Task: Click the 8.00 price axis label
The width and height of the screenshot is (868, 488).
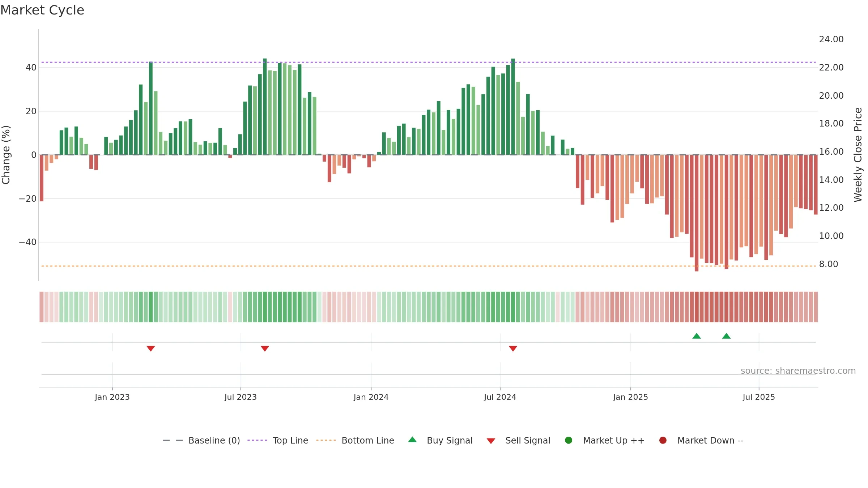Action: [829, 264]
